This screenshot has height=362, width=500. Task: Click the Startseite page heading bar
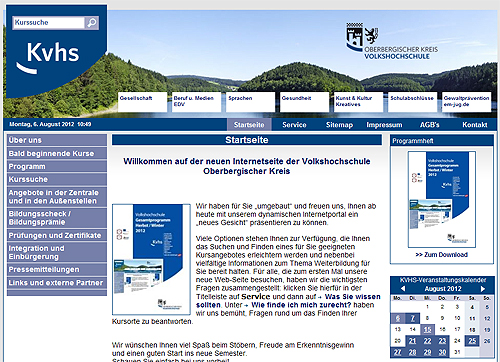(247, 140)
